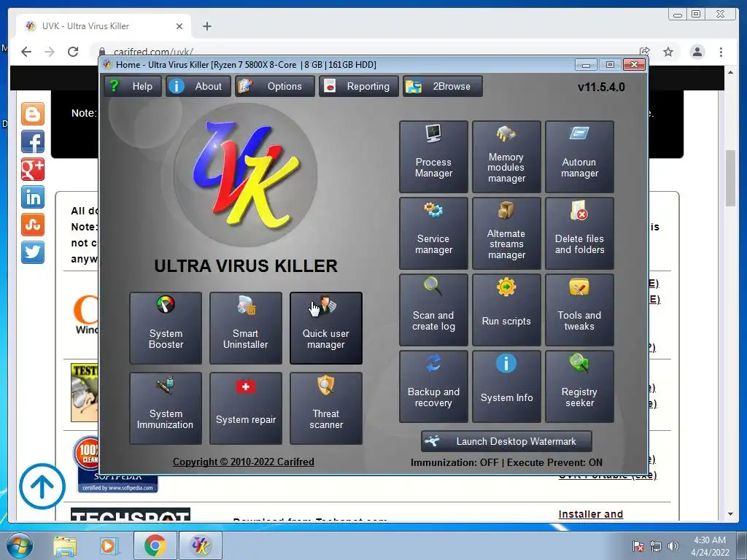Launch media player from the taskbar
The height and width of the screenshot is (560, 747).
(109, 545)
